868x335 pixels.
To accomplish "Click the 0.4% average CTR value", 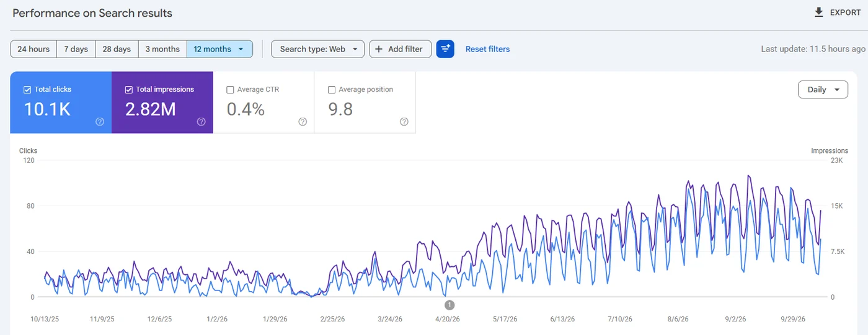I will 246,110.
